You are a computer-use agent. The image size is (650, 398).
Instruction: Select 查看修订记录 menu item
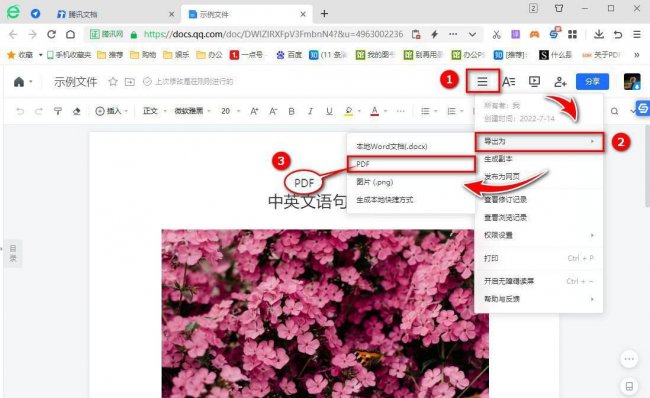pos(539,199)
